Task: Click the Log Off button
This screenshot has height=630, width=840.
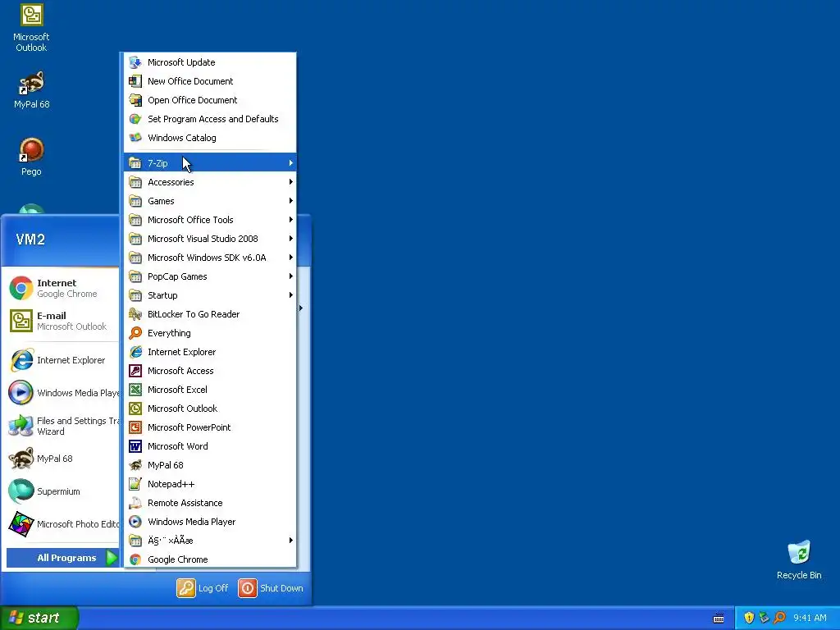Action: tap(203, 588)
